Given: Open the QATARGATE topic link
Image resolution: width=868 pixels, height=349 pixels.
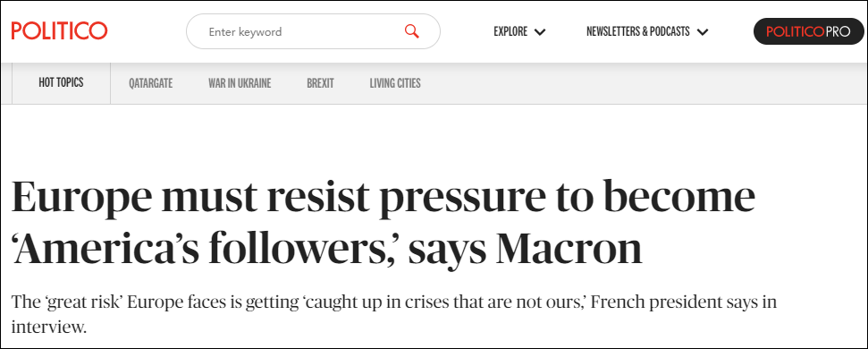Looking at the screenshot, I should tap(150, 83).
